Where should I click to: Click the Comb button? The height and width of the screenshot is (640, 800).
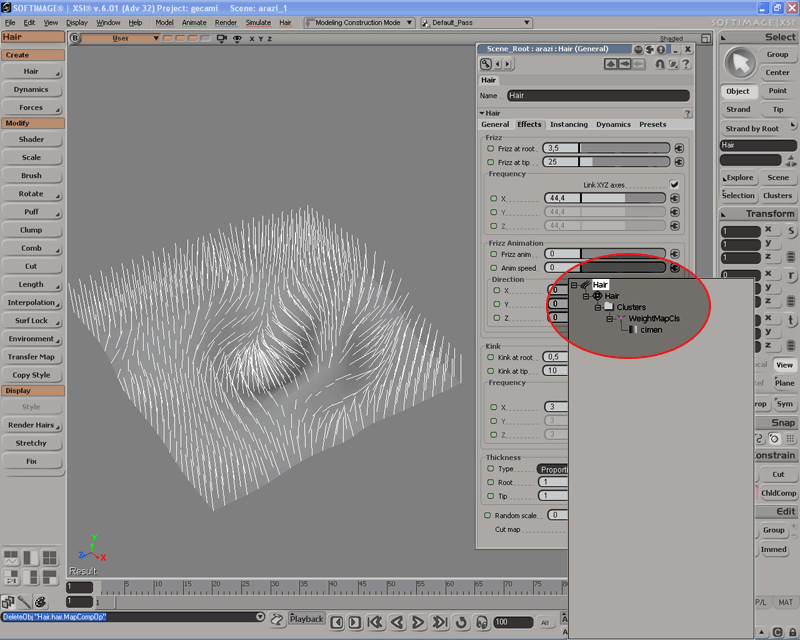tap(31, 248)
